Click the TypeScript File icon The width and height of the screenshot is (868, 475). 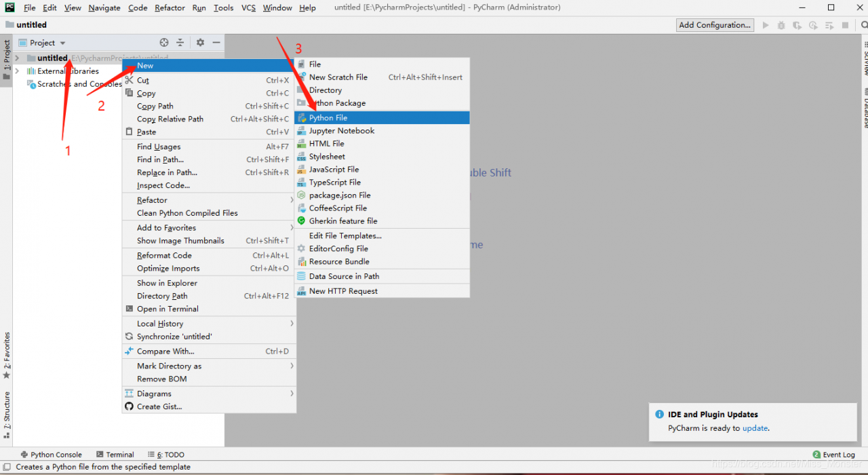[x=302, y=183]
